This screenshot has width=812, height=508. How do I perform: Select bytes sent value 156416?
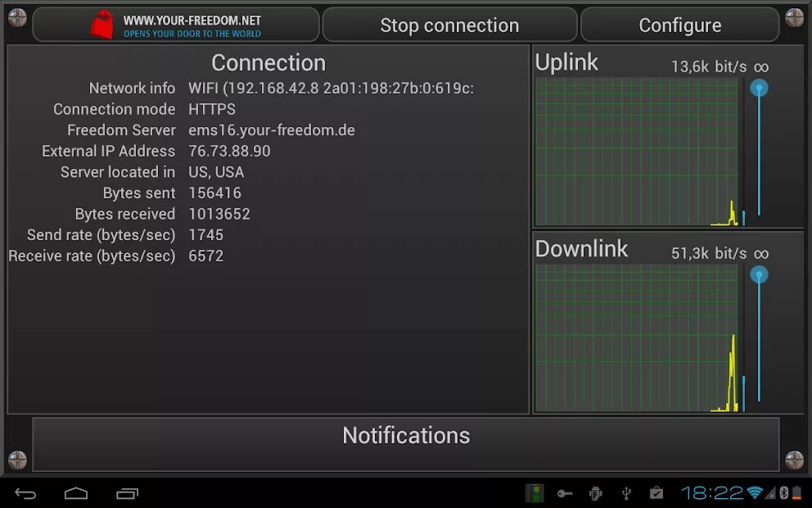tap(215, 193)
